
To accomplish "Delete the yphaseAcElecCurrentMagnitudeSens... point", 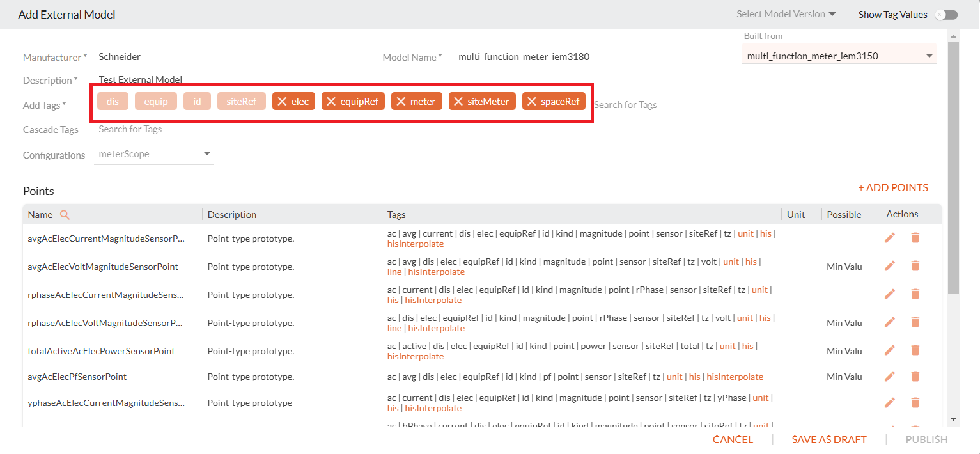I will tap(915, 403).
